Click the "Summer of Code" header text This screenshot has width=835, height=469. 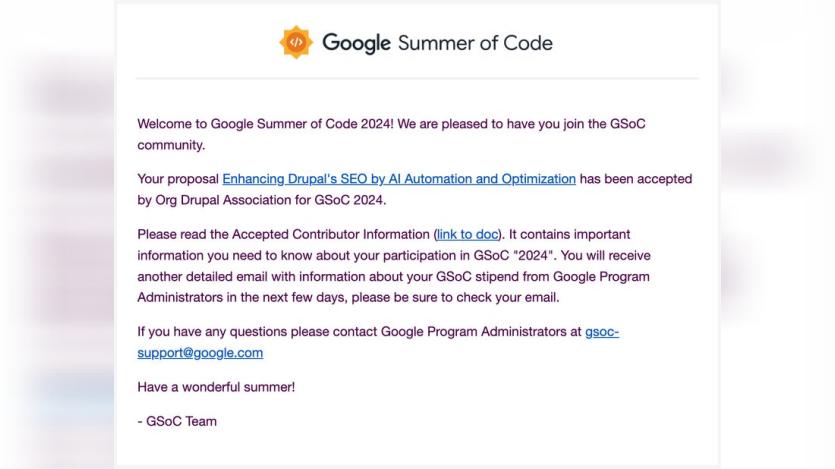point(475,43)
